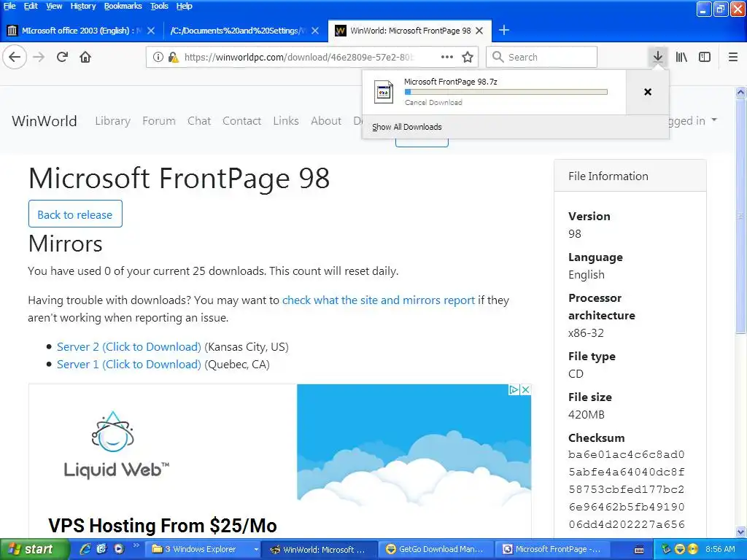This screenshot has height=560, width=747.
Task: Click the 8:56 AM system clock
Action: pyautogui.click(x=720, y=549)
